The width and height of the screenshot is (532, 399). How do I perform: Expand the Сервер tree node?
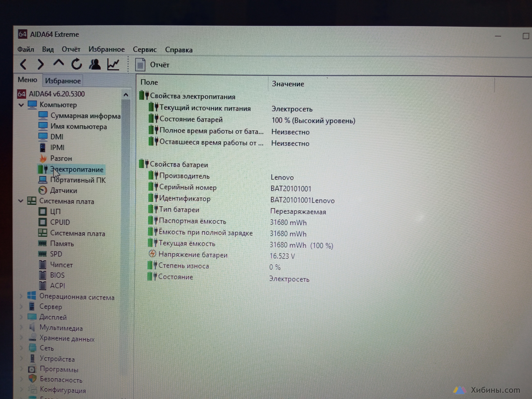(21, 307)
